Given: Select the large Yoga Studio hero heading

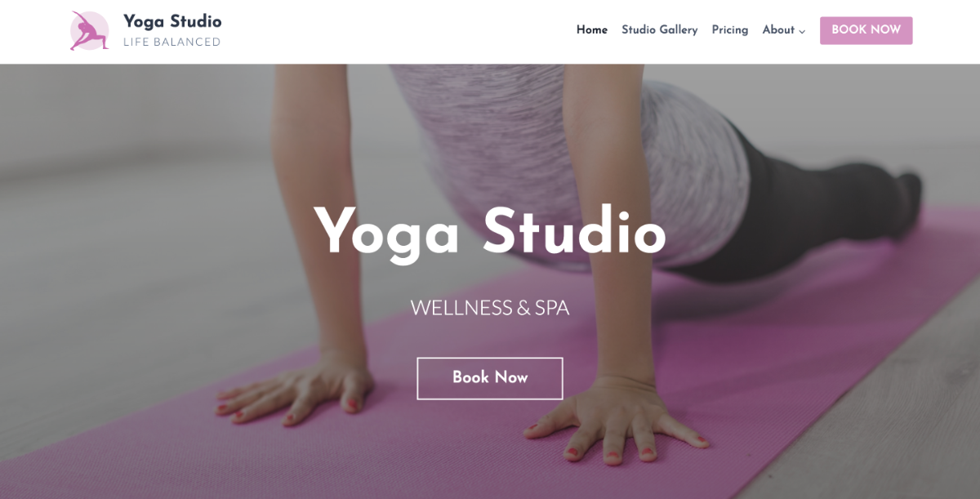Looking at the screenshot, I should (490, 233).
